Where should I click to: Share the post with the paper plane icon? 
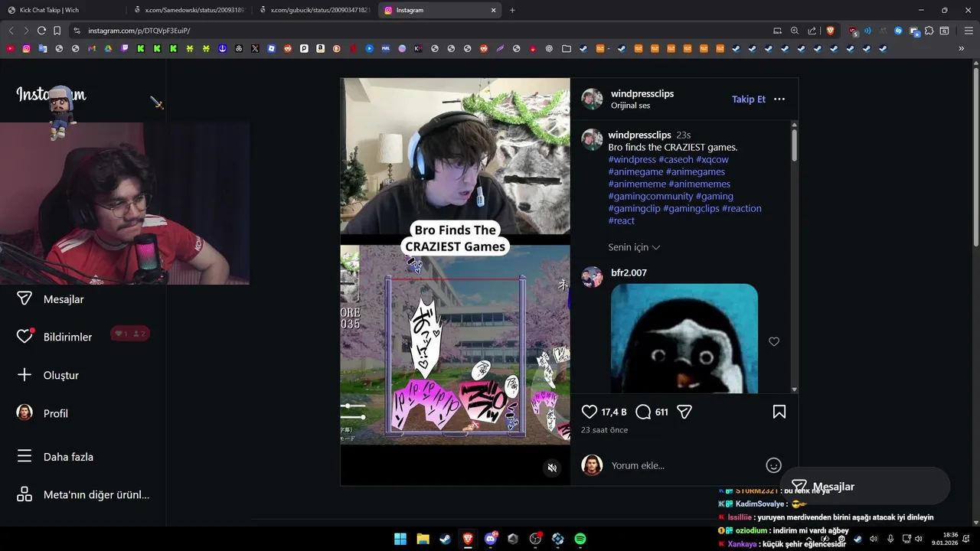[x=684, y=412]
